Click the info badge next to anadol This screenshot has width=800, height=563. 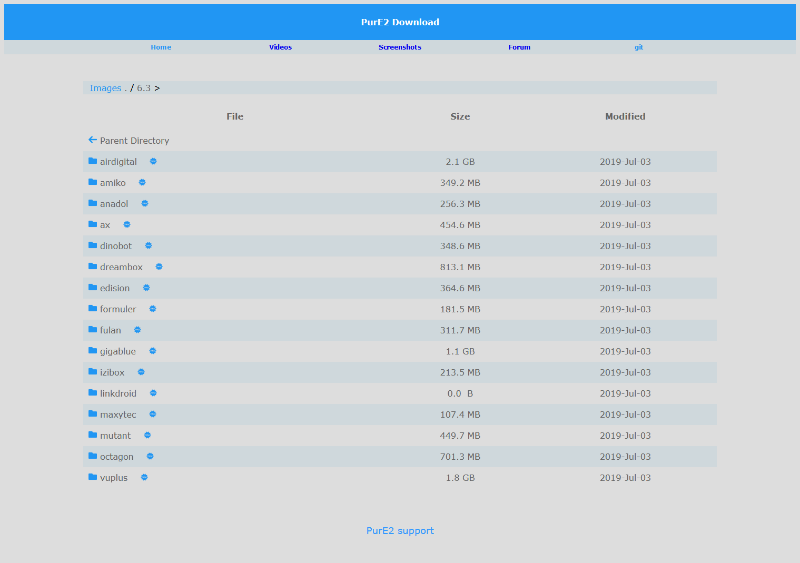[x=145, y=203]
